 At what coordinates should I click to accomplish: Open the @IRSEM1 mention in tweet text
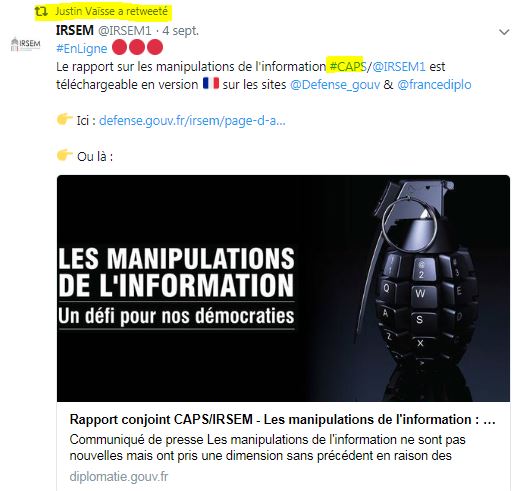pyautogui.click(x=398, y=66)
